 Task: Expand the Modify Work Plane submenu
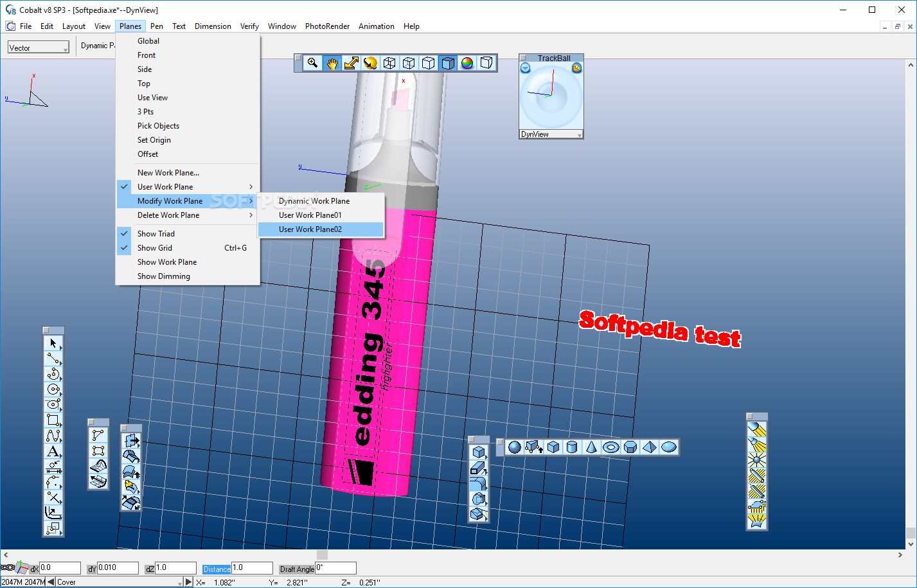188,201
